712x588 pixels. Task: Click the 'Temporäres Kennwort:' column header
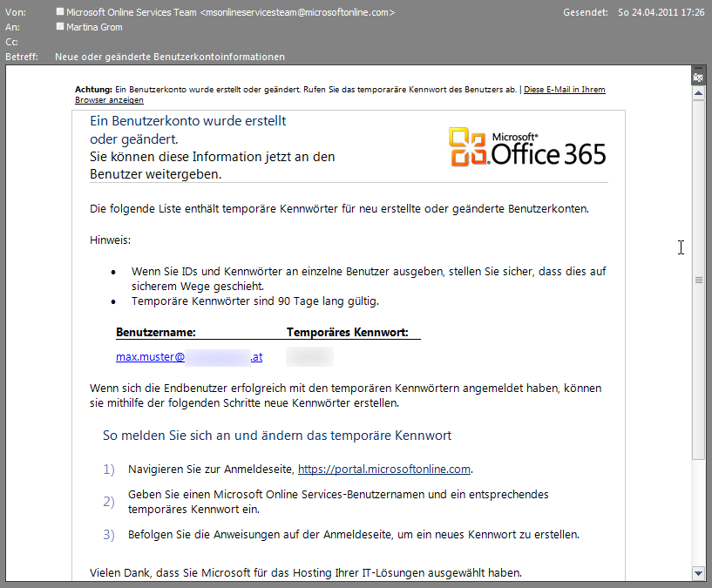348,333
